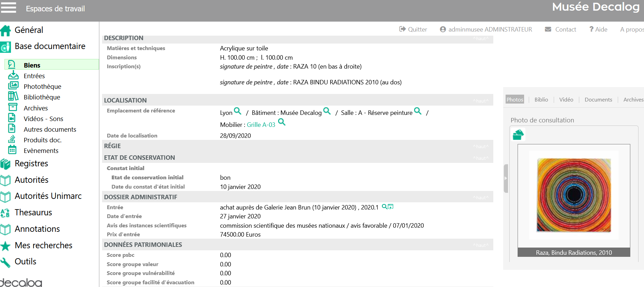Screen dimensions: 644x287
Task: Open the Grille A-03 link
Action: coord(261,125)
